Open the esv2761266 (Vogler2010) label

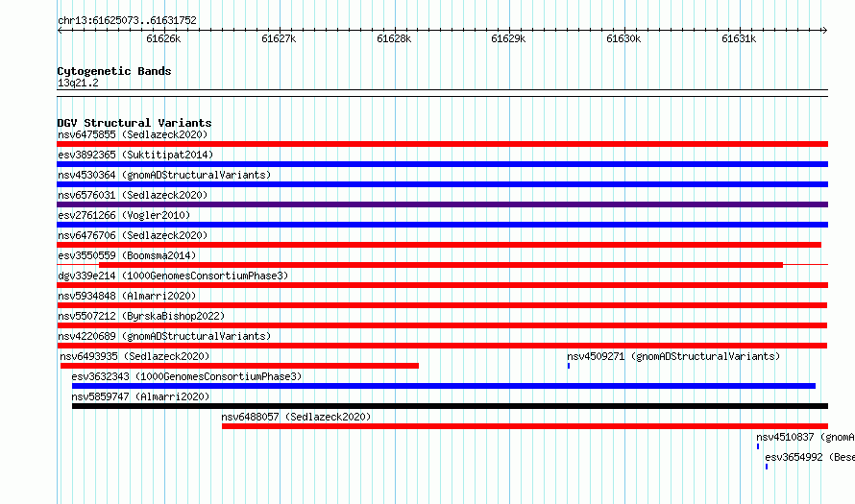pyautogui.click(x=124, y=215)
